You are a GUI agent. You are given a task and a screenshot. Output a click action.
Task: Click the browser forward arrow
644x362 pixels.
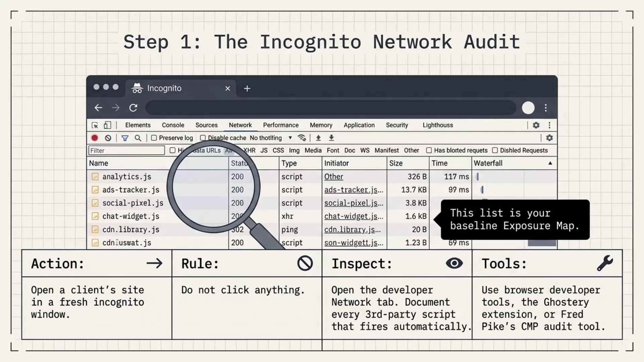pyautogui.click(x=116, y=108)
